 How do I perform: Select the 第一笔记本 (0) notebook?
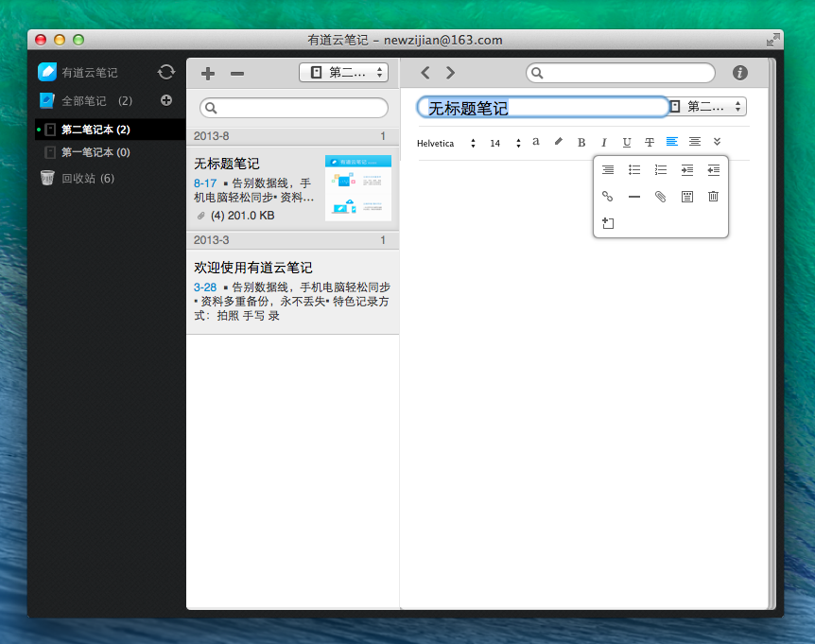[95, 152]
